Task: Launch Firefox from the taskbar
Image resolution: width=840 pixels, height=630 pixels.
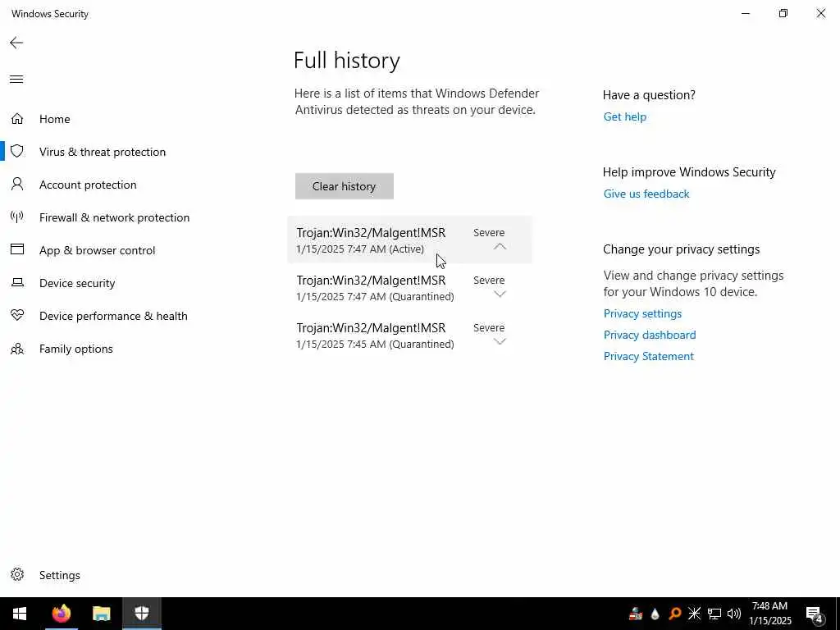Action: click(x=61, y=614)
